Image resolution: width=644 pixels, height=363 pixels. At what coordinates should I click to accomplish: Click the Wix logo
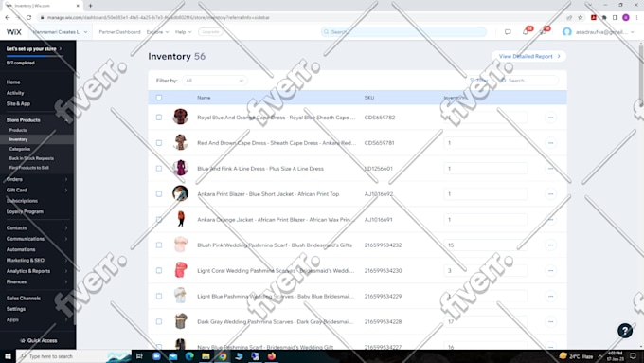pos(13,32)
